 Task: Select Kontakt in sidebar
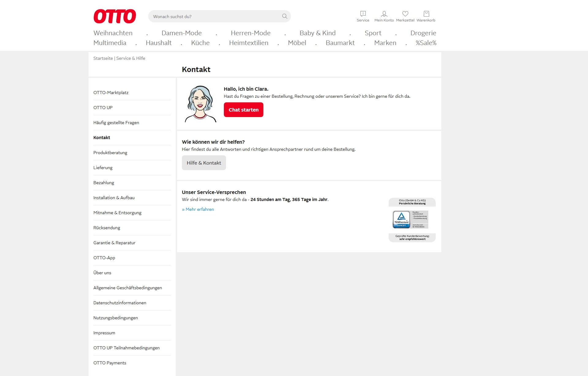(132, 138)
